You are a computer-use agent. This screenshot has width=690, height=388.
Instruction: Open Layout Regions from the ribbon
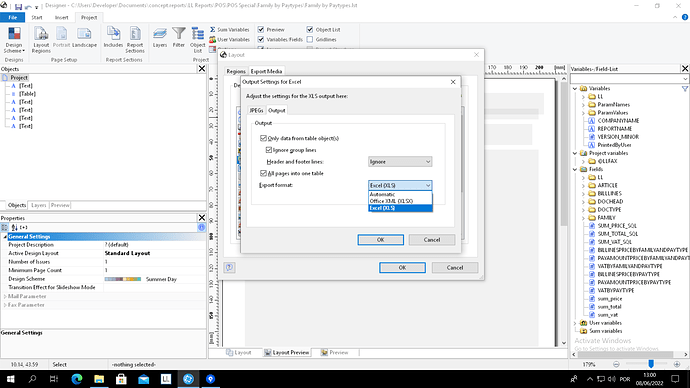(41, 40)
